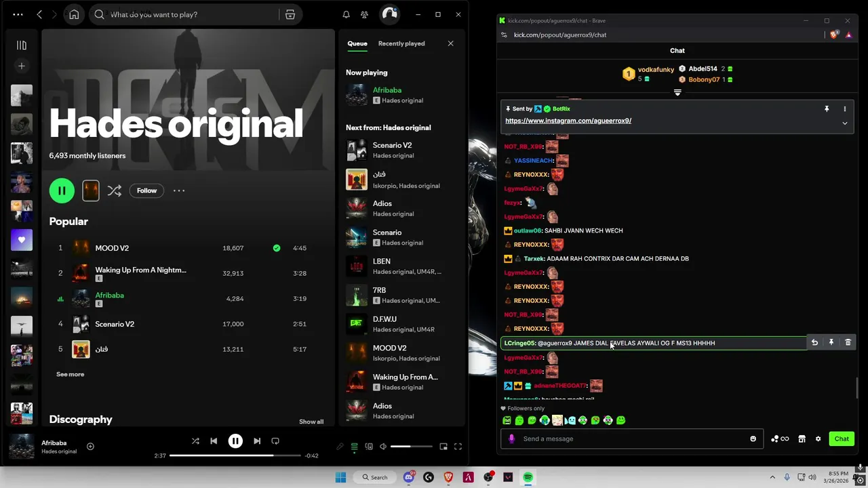Skip to next track
This screenshot has width=868, height=488.
click(257, 441)
